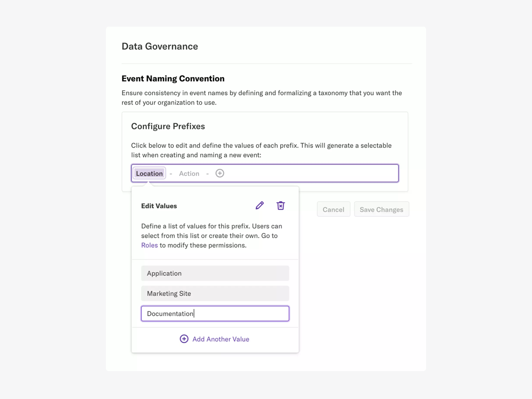532x399 pixels.
Task: Open the Data Governance section header
Action: click(160, 46)
